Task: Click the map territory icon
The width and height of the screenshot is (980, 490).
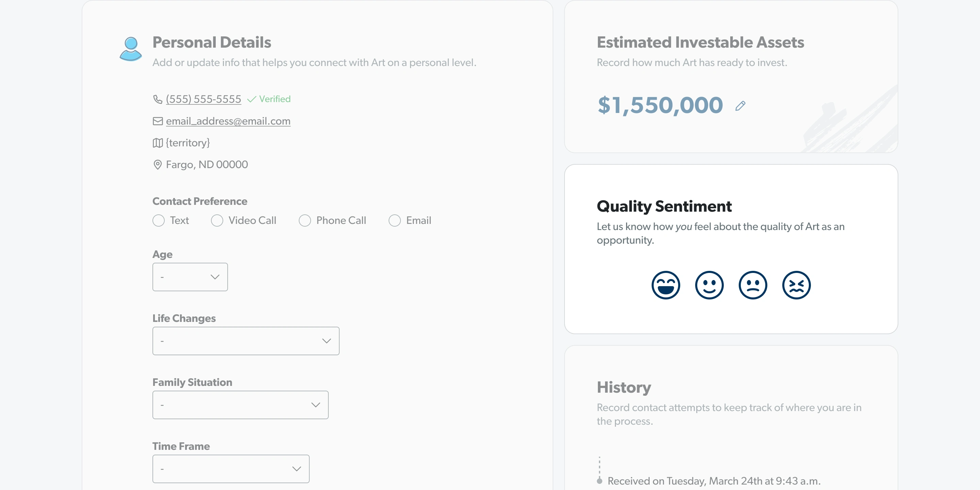Action: point(158,143)
